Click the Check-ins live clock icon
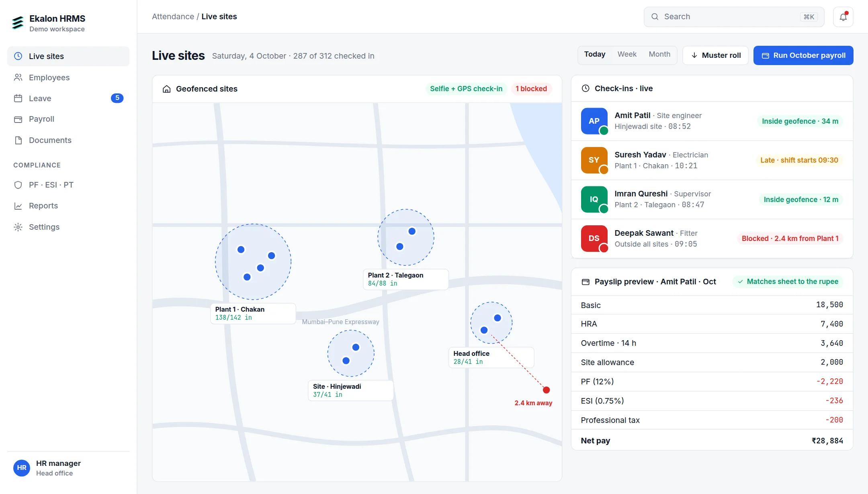 tap(585, 88)
